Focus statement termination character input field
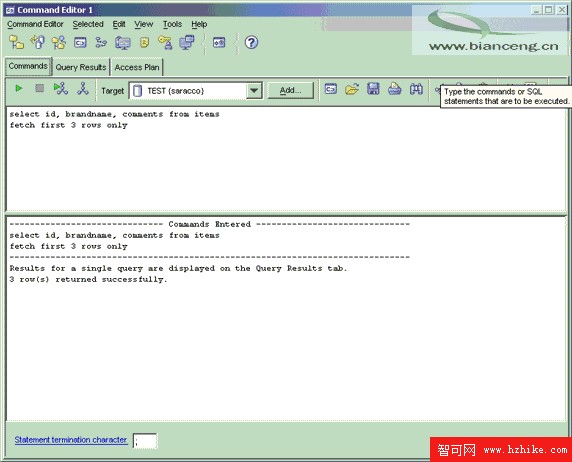Viewport: 572px width, 462px height. point(145,441)
